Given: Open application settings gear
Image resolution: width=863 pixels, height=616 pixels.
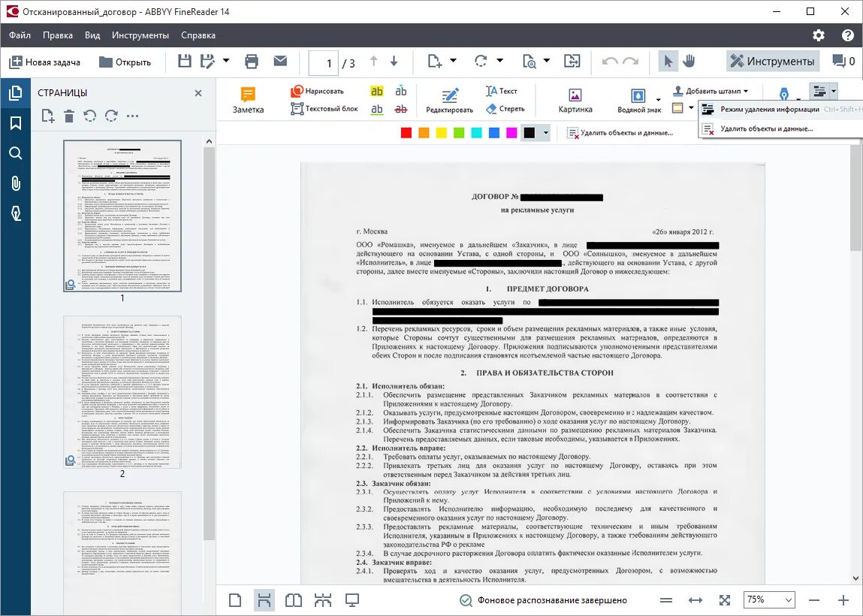Looking at the screenshot, I should (x=819, y=35).
